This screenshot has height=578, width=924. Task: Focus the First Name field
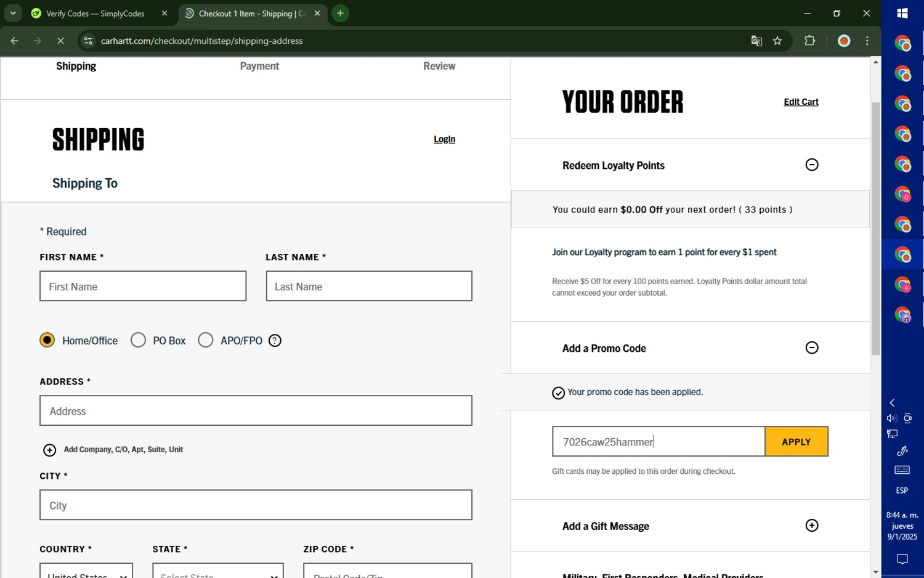(x=143, y=286)
